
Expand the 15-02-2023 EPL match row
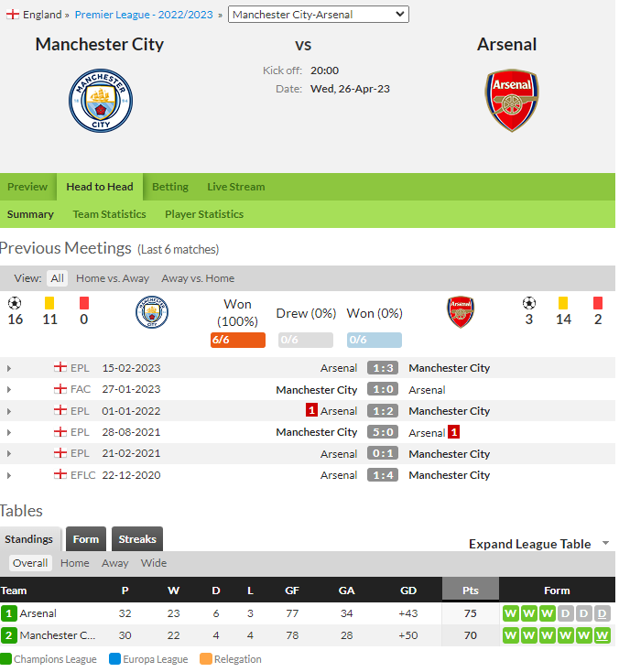pyautogui.click(x=9, y=368)
